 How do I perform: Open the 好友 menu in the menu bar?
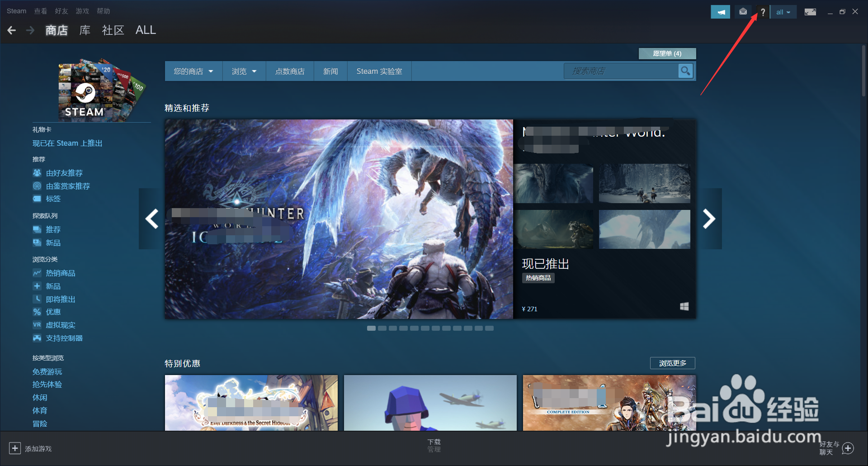pyautogui.click(x=61, y=11)
